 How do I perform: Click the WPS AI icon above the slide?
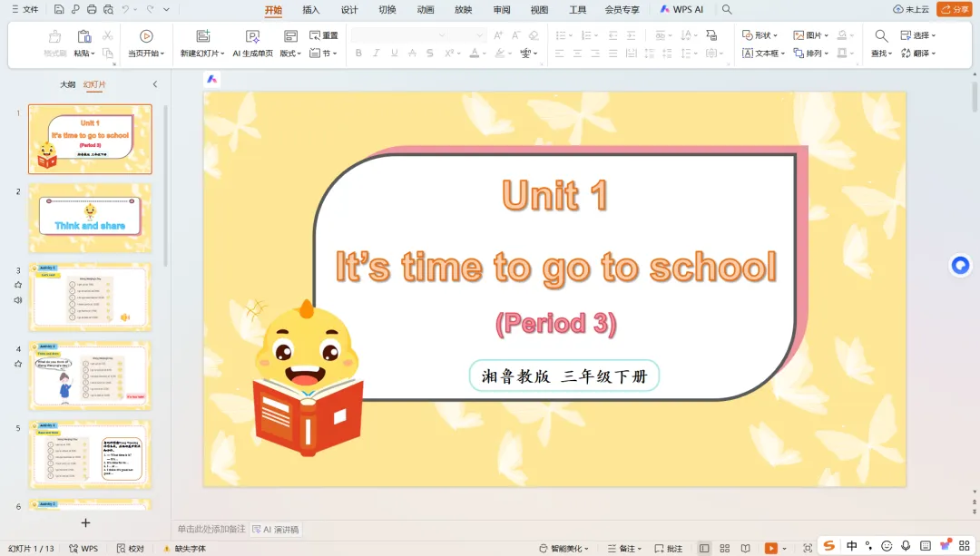click(x=211, y=79)
